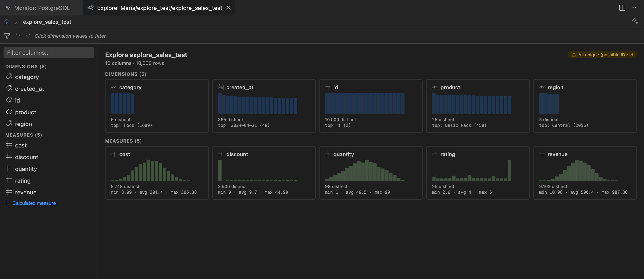Click explore_sales_test breadcrumb
The width and height of the screenshot is (644, 279).
(47, 22)
